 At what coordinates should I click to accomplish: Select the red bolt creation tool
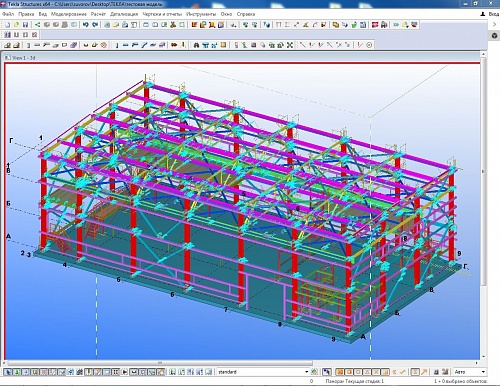click(174, 45)
